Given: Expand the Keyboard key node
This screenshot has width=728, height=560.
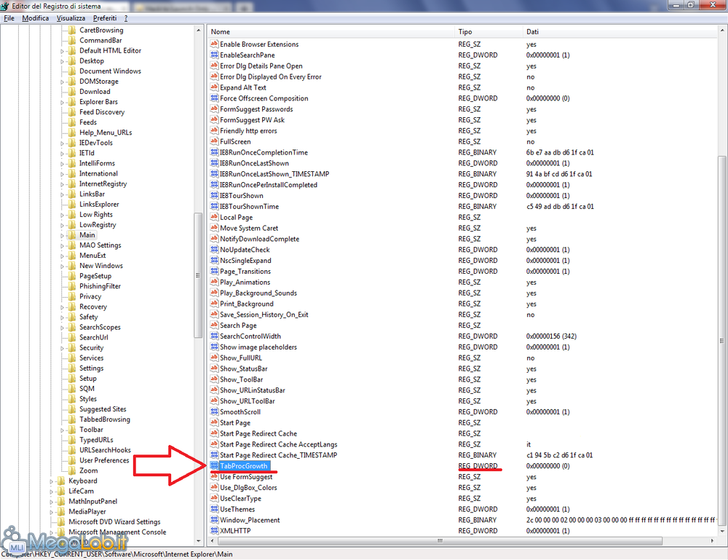Looking at the screenshot, I should coord(52,481).
